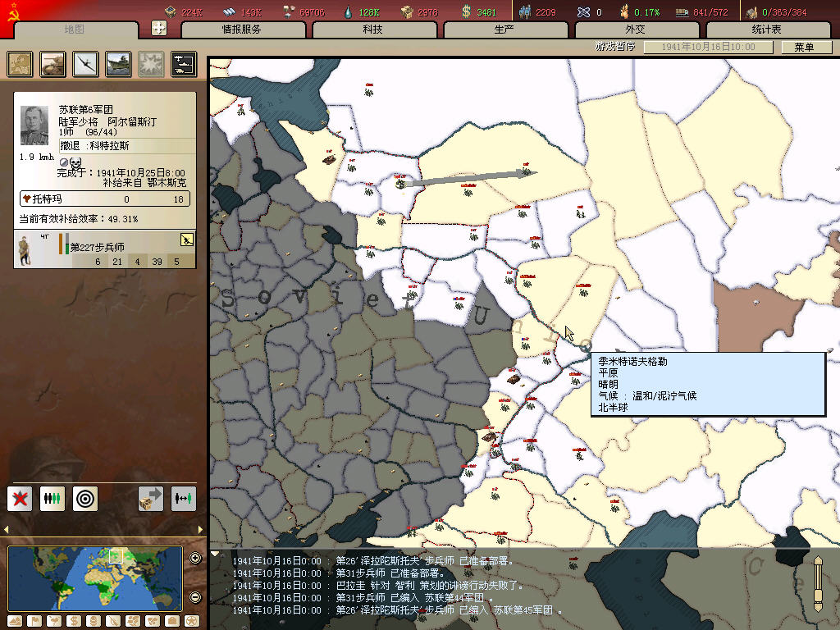Screen dimensions: 840x630
Task: Open the 情报服务 tab
Action: pyautogui.click(x=242, y=30)
